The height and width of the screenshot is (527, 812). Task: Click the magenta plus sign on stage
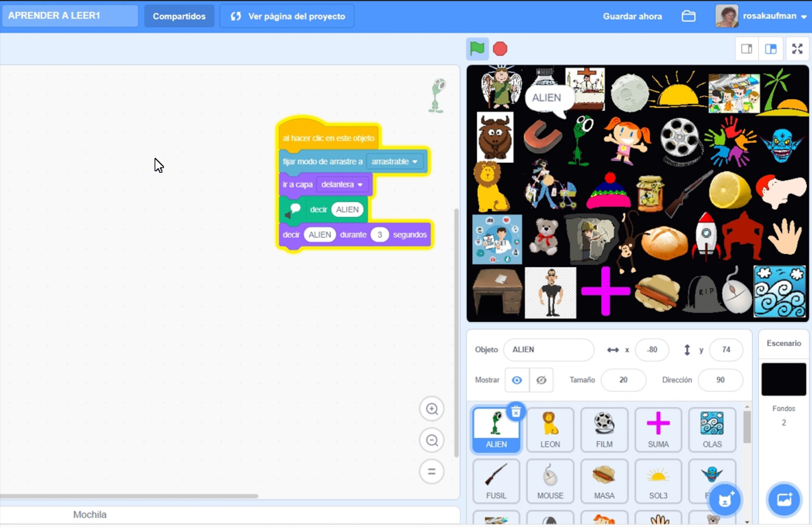pos(606,291)
